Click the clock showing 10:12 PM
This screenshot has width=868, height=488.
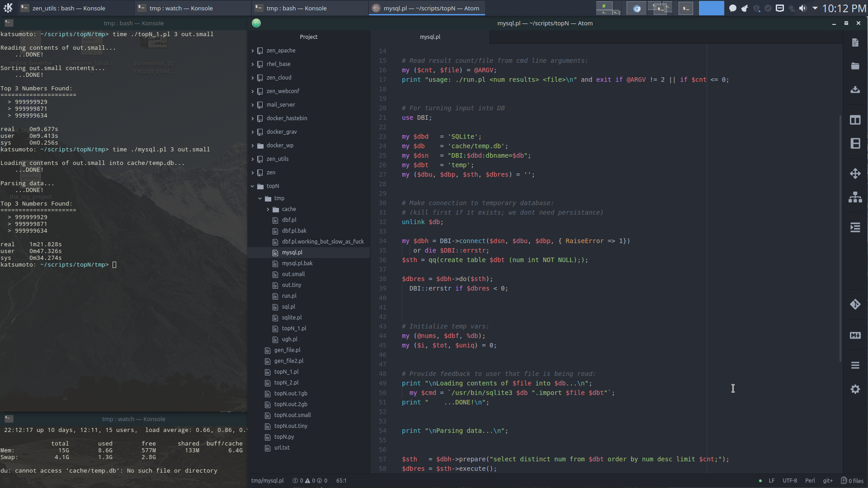[844, 8]
